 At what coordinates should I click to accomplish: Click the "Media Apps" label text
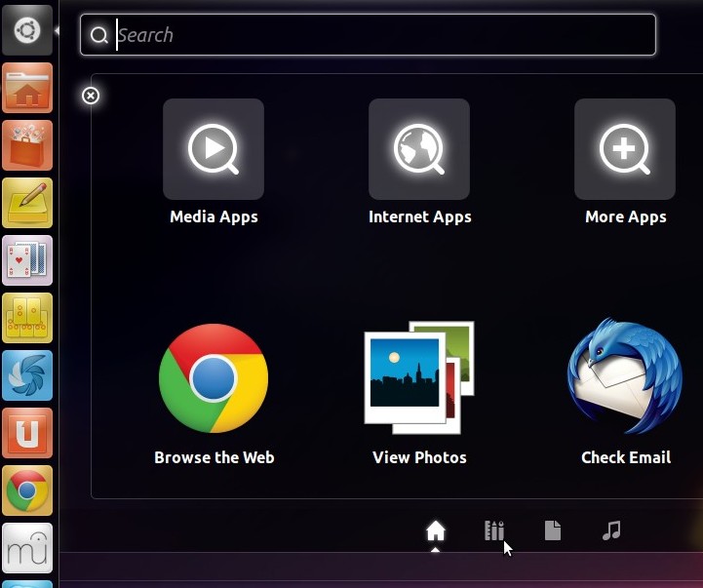coord(214,217)
